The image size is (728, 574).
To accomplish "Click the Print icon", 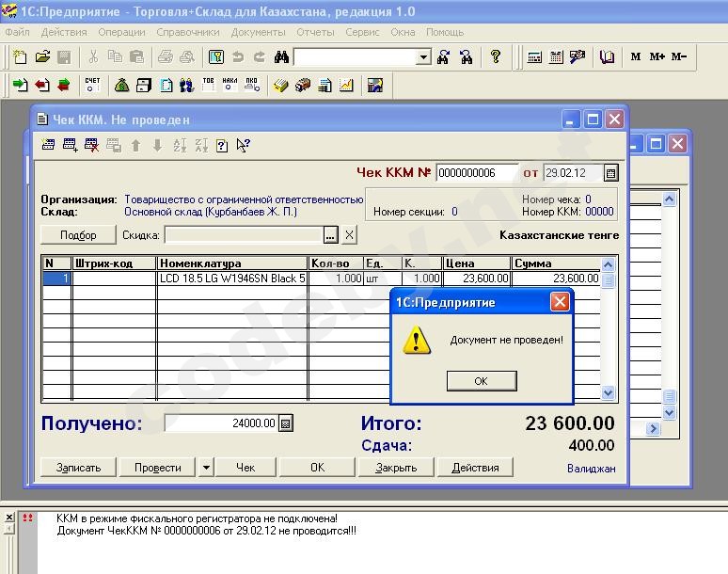I will [x=166, y=56].
